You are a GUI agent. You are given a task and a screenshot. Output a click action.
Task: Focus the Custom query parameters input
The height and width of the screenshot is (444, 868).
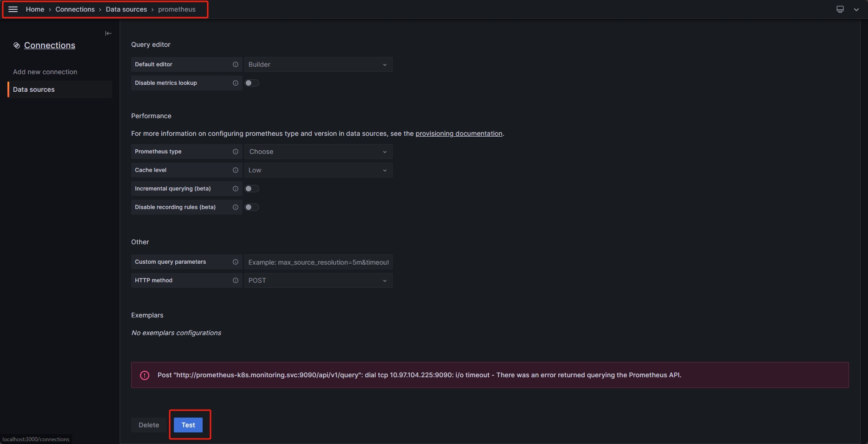(x=319, y=262)
